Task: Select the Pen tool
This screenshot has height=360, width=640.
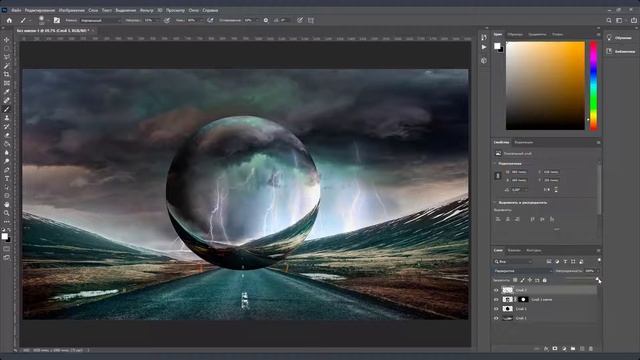Action: pyautogui.click(x=7, y=170)
